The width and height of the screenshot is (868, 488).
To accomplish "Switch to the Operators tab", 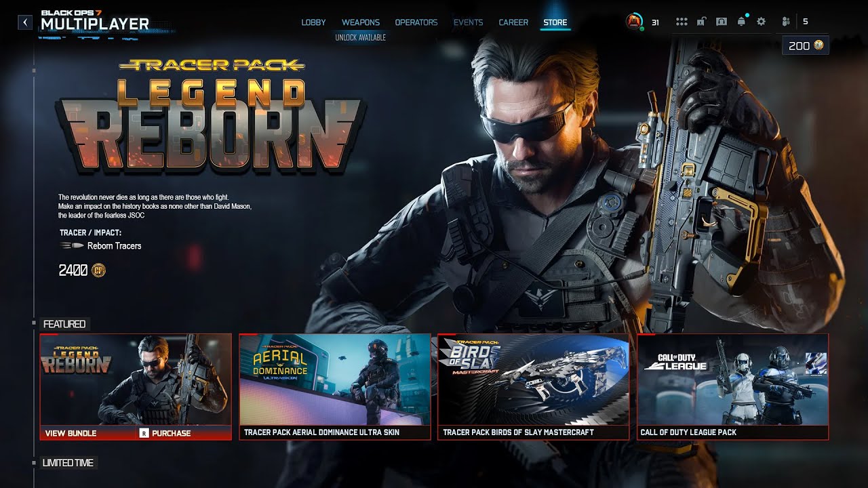I will [x=416, y=22].
